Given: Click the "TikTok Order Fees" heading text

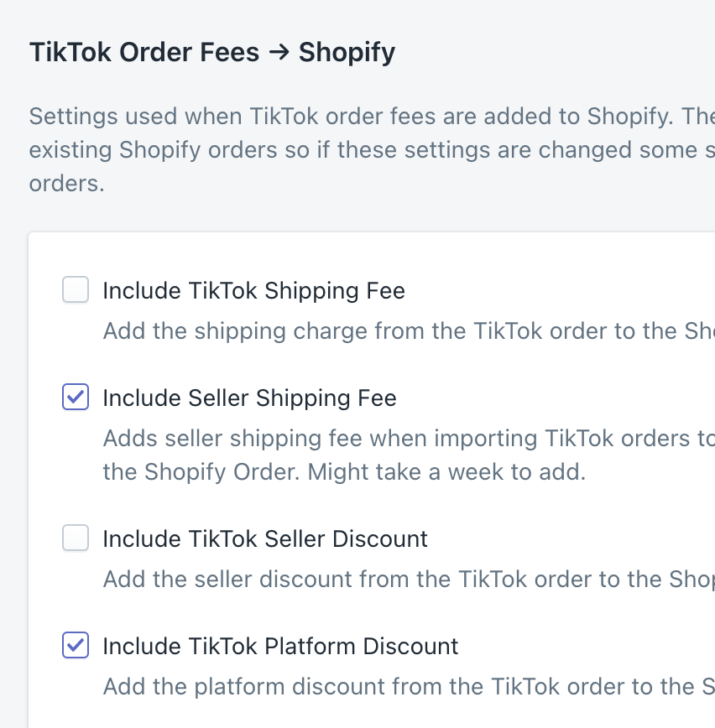Looking at the screenshot, I should click(144, 53).
